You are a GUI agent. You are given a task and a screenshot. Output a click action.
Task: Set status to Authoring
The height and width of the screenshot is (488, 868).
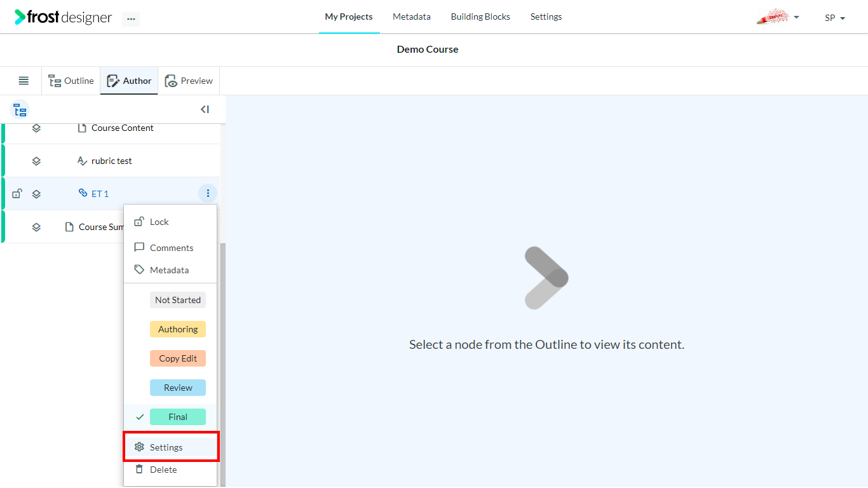tap(178, 329)
